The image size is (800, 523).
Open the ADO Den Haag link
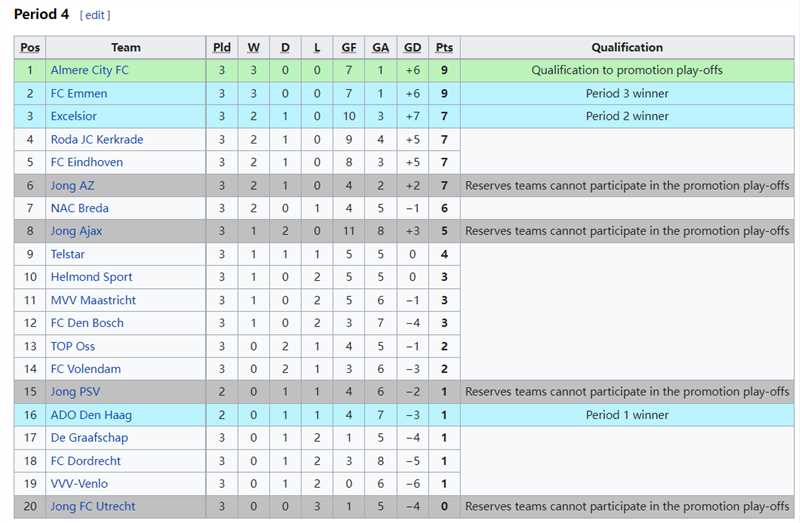91,415
